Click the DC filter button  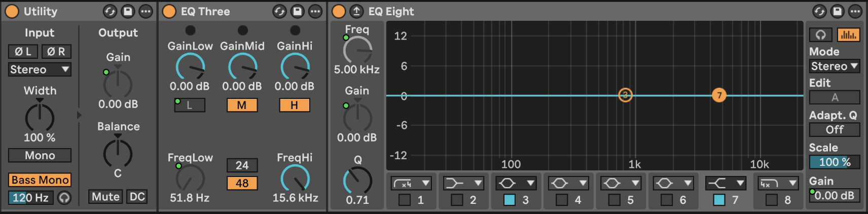137,197
